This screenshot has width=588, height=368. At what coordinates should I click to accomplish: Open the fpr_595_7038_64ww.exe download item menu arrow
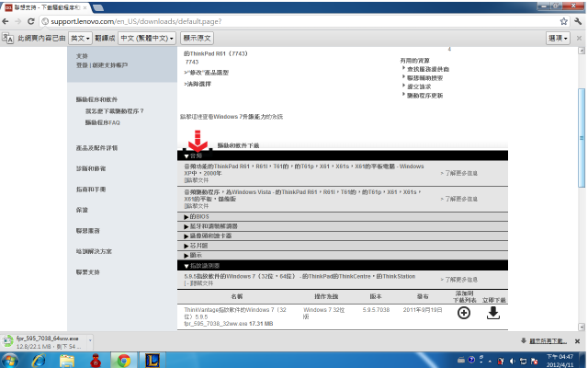tap(90, 340)
